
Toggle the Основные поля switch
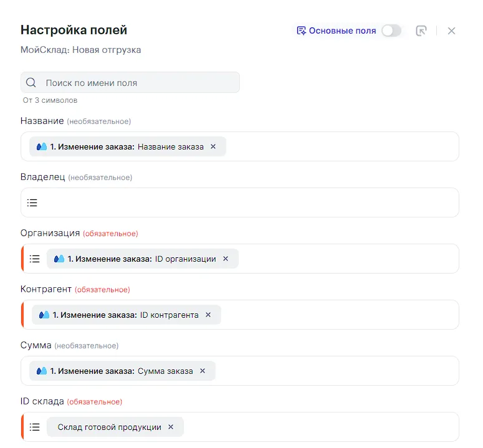[x=391, y=31]
